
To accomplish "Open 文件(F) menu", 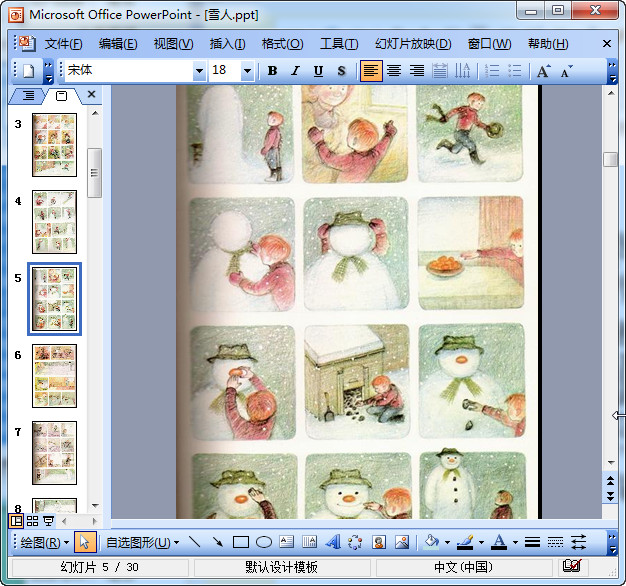I will 63,44.
